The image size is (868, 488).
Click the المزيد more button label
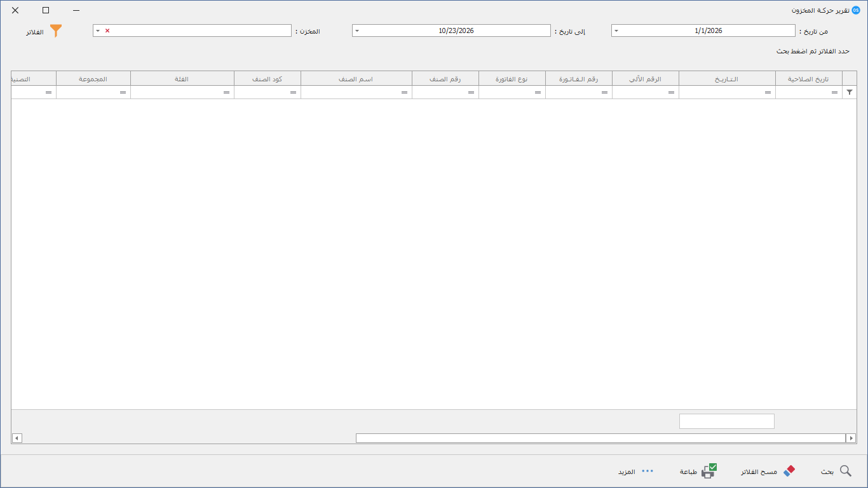(627, 471)
